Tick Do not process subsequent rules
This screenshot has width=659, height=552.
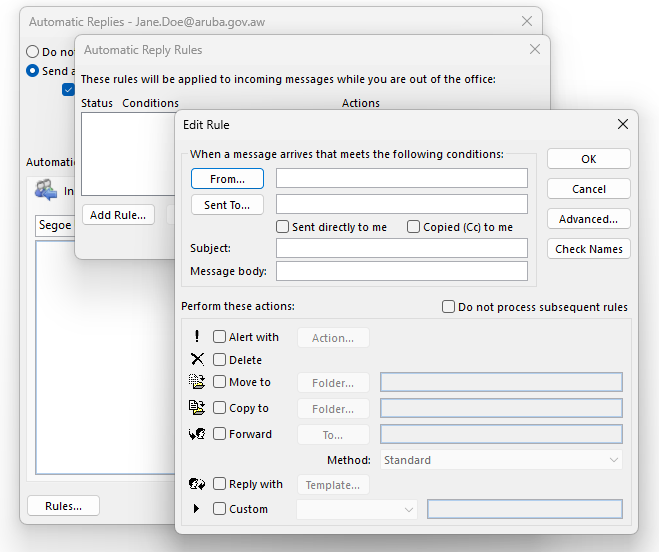(x=449, y=307)
